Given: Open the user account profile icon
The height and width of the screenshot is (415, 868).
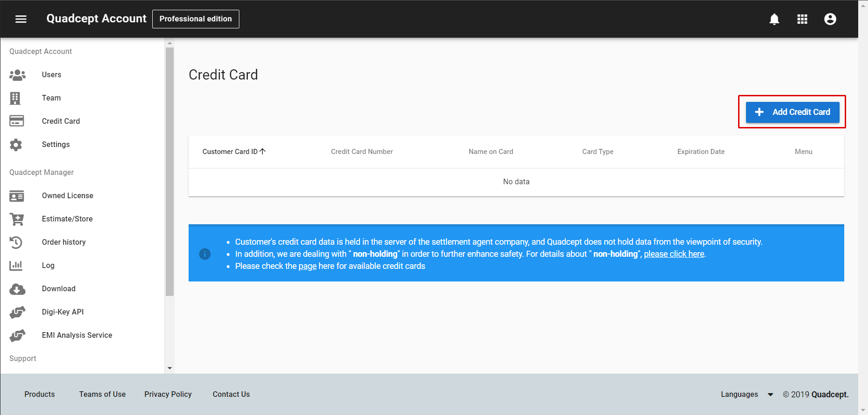Looking at the screenshot, I should [830, 19].
